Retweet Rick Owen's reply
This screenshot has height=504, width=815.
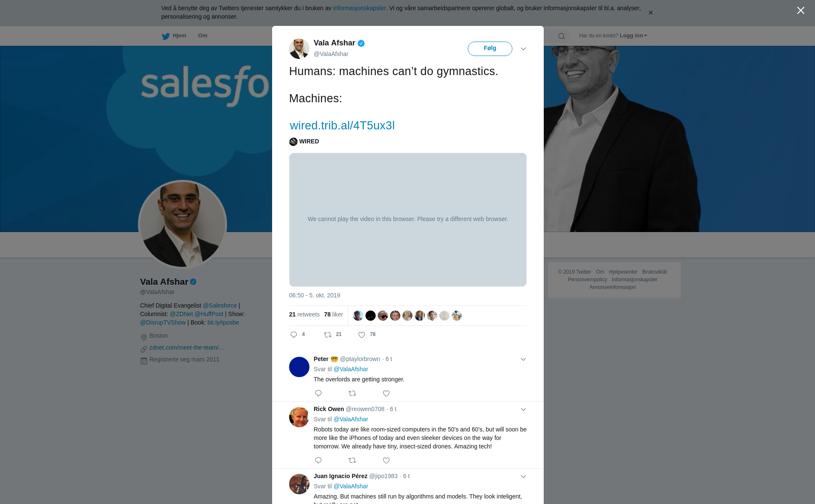(x=352, y=460)
